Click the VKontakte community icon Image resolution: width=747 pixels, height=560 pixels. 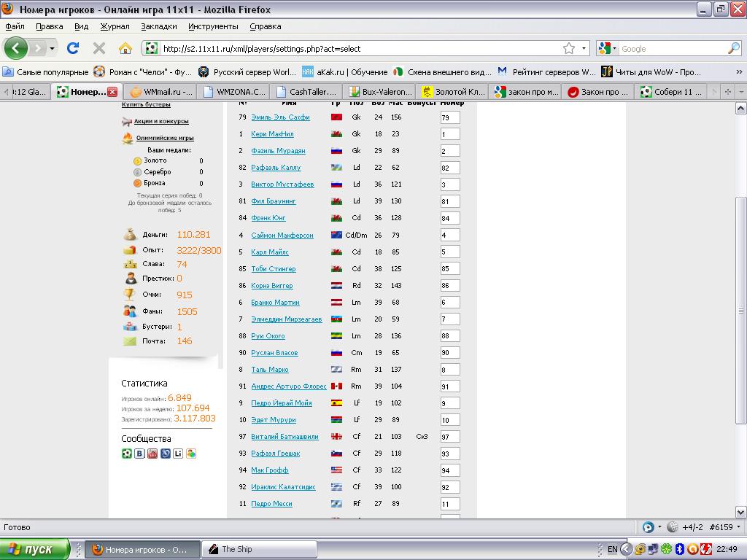(x=139, y=454)
